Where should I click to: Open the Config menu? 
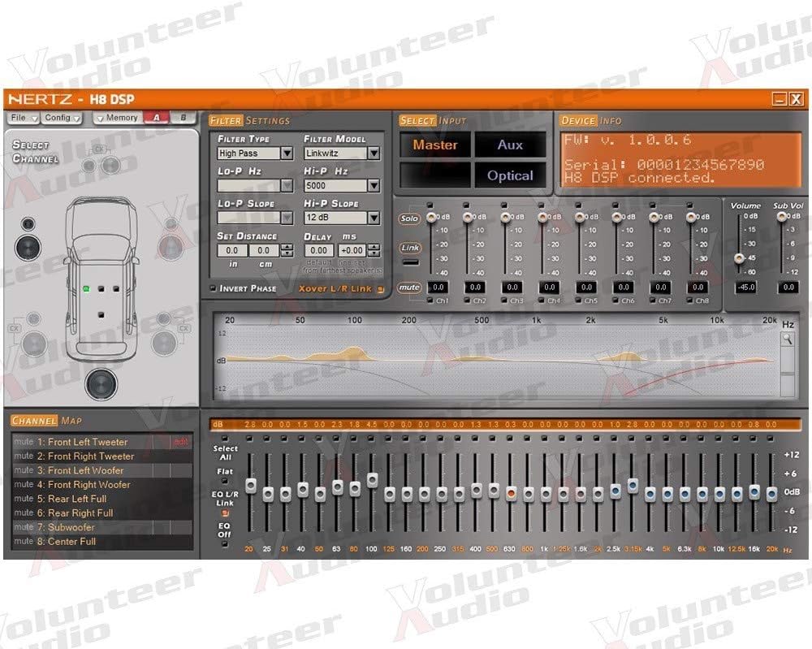click(62, 118)
